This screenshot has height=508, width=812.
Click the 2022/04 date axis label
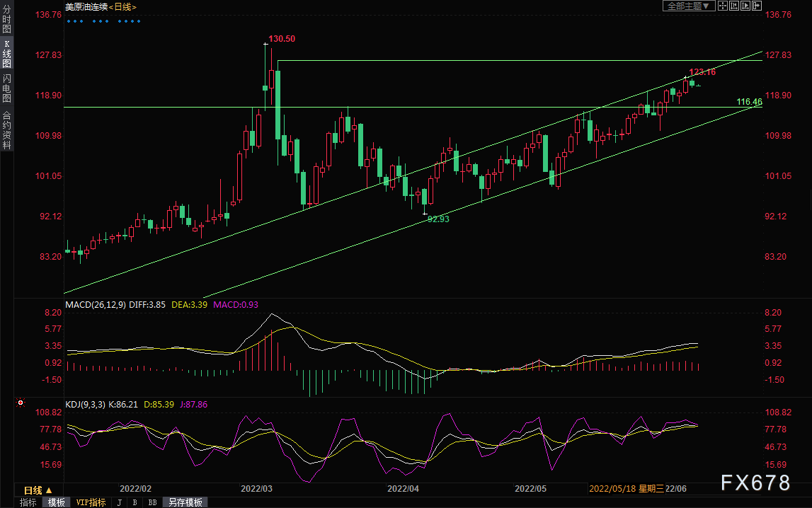coord(403,489)
